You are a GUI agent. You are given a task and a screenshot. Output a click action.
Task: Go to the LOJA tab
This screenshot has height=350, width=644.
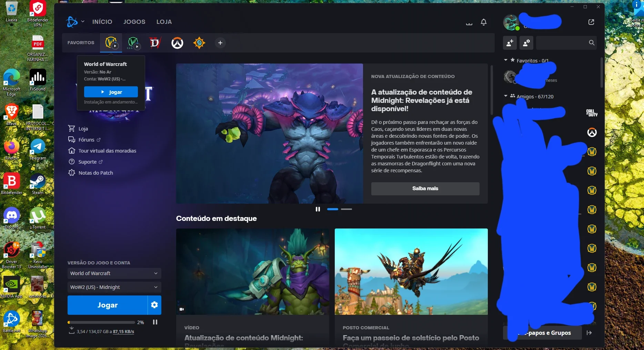(x=164, y=22)
